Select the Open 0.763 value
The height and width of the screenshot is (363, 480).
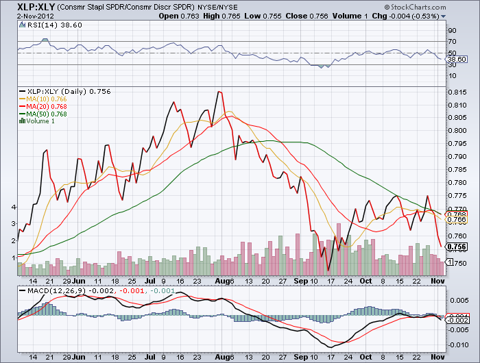coord(179,16)
